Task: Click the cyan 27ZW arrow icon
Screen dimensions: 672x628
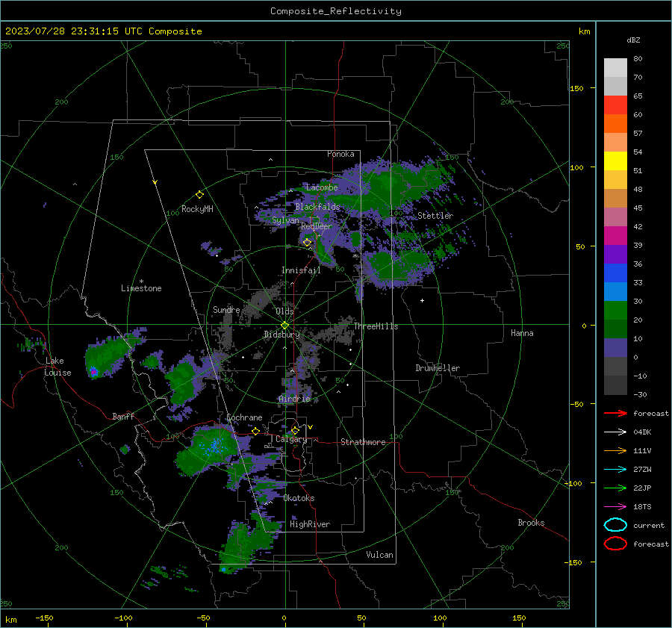Action: [615, 470]
